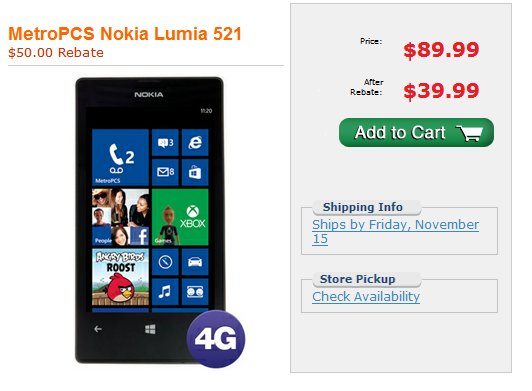The image size is (532, 391).
Task: Tap the green Xbox Games tile
Action: click(180, 217)
